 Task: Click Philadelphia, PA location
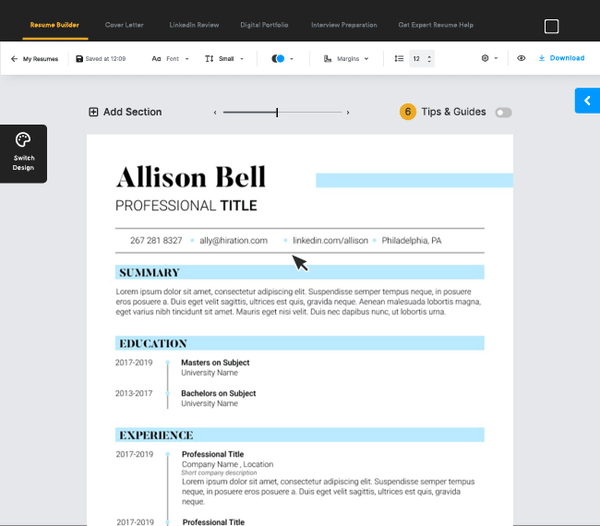(x=411, y=241)
